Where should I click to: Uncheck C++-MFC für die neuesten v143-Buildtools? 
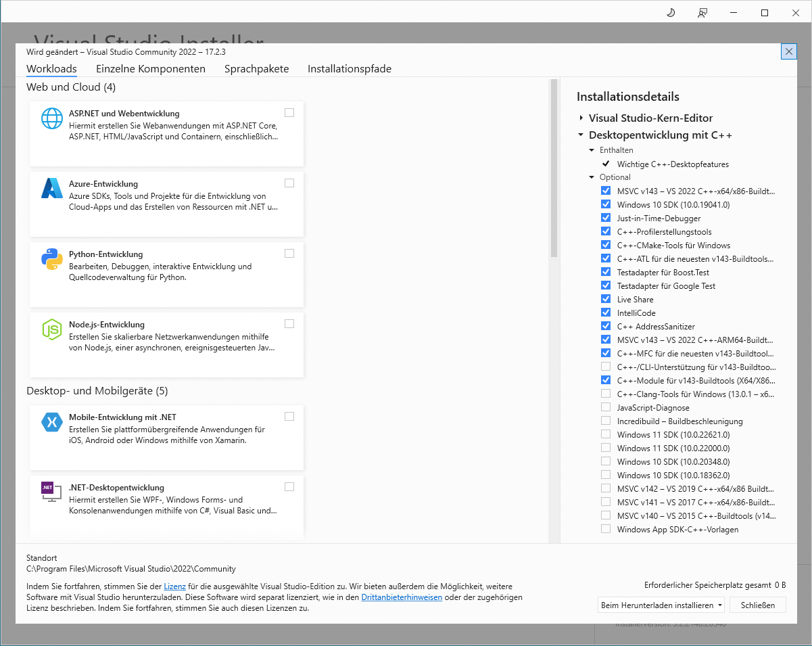(606, 353)
